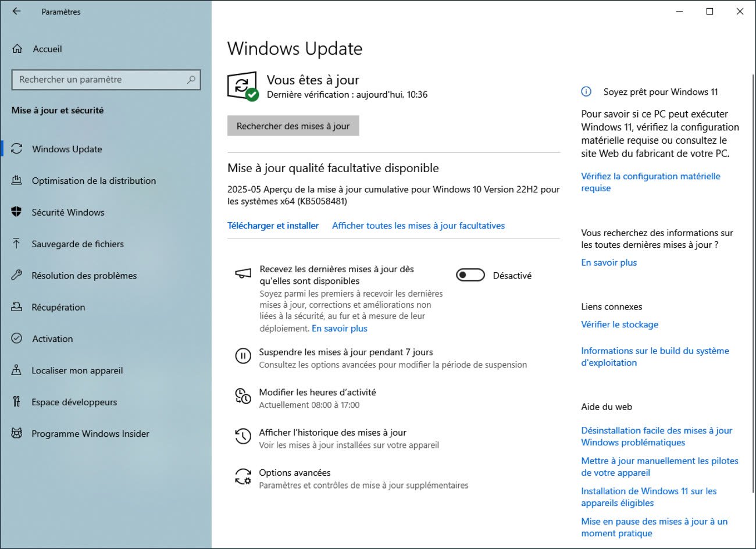
Task: Click the update status icon with green check
Action: coord(243,87)
